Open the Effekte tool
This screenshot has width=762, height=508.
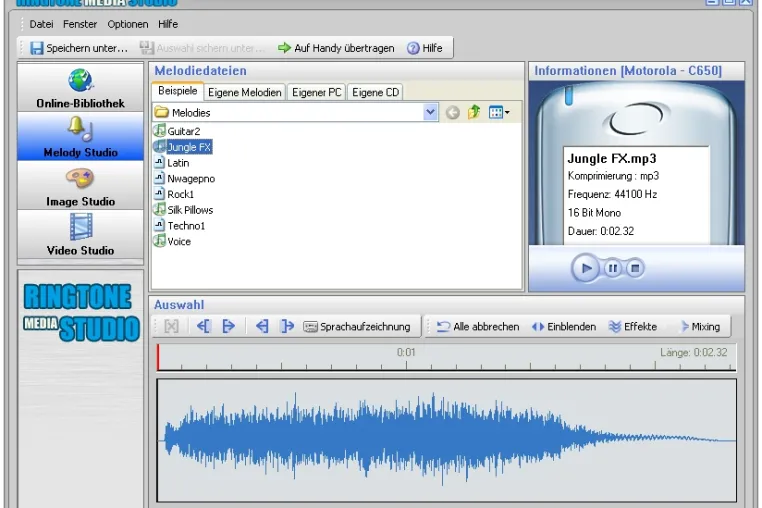coord(633,327)
